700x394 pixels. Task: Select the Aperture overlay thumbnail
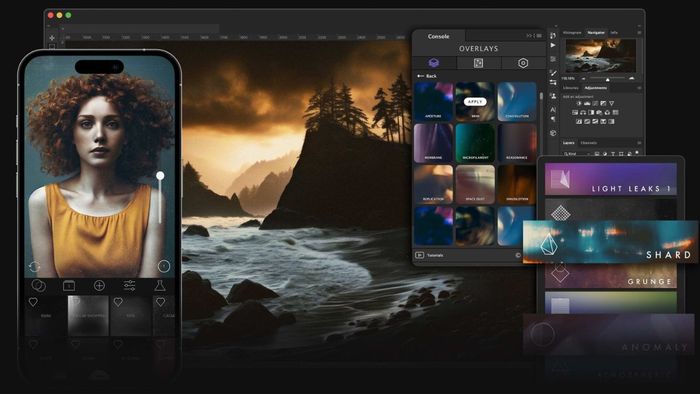point(433,101)
